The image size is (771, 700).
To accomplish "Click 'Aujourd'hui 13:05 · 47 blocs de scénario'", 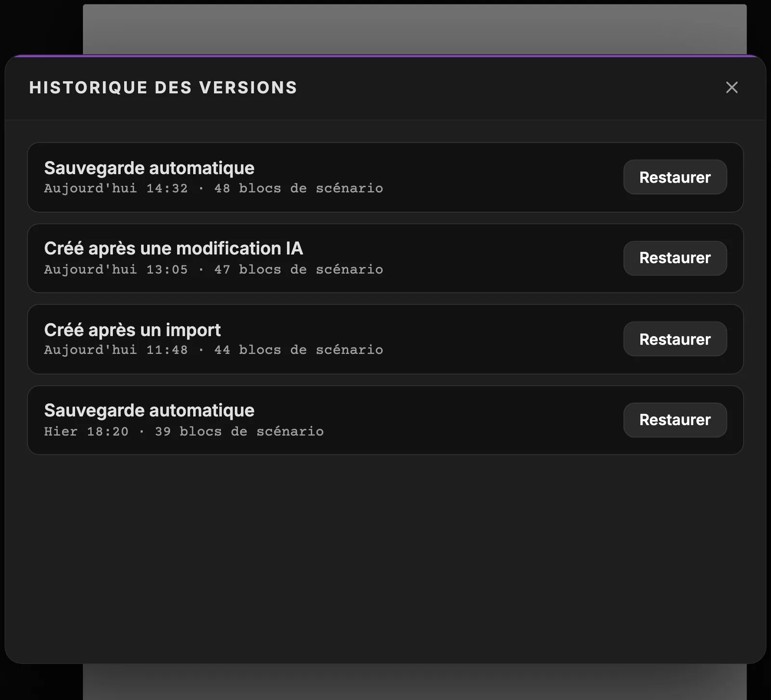I will (213, 269).
